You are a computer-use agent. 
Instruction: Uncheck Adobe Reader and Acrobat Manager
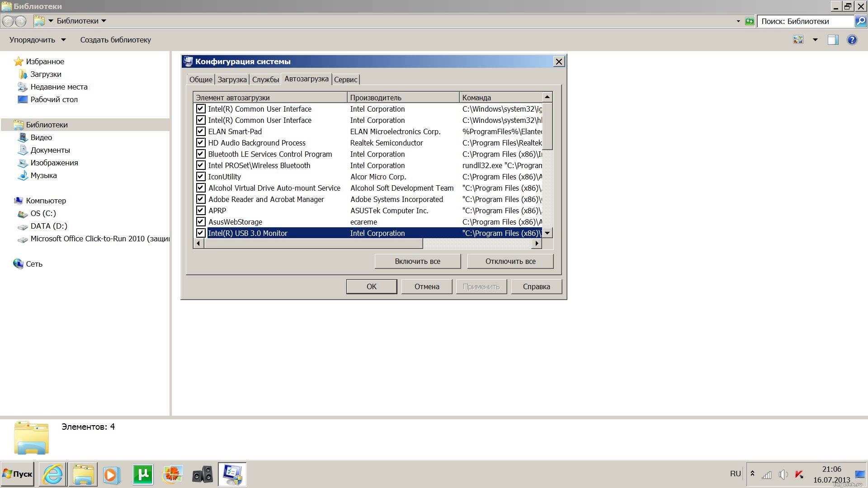pos(201,199)
